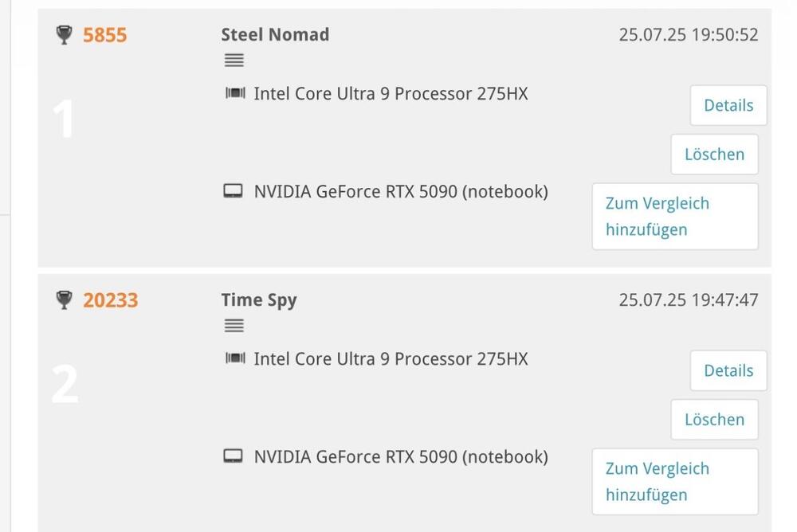Add Steel Nomad result to comparison
This screenshot has height=532, width=797.
pyautogui.click(x=674, y=217)
